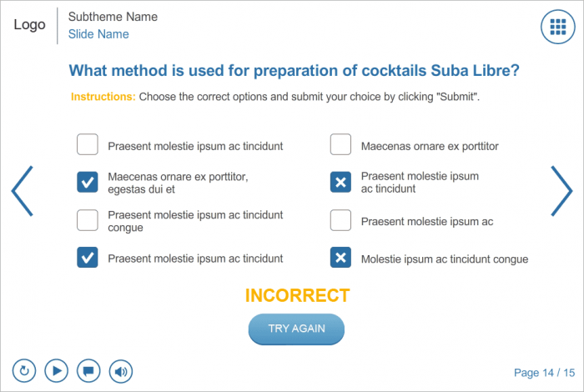This screenshot has width=584, height=392.
Task: Click the Page 14 / 15 indicator
Action: [544, 373]
